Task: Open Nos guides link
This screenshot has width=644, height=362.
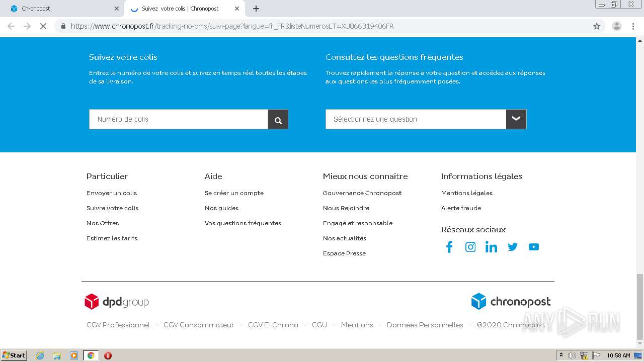Action: click(x=221, y=208)
